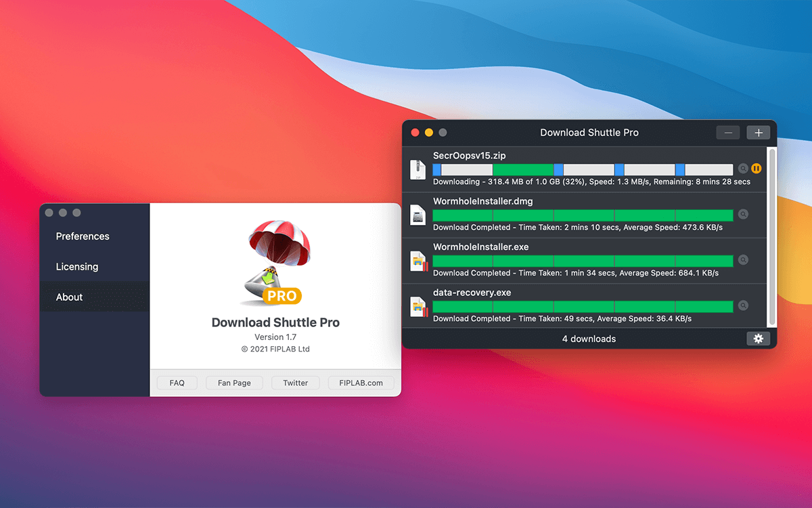This screenshot has height=508, width=812.
Task: Click the SecrOopsv15.zip segmented progress bar
Action: coord(583,169)
